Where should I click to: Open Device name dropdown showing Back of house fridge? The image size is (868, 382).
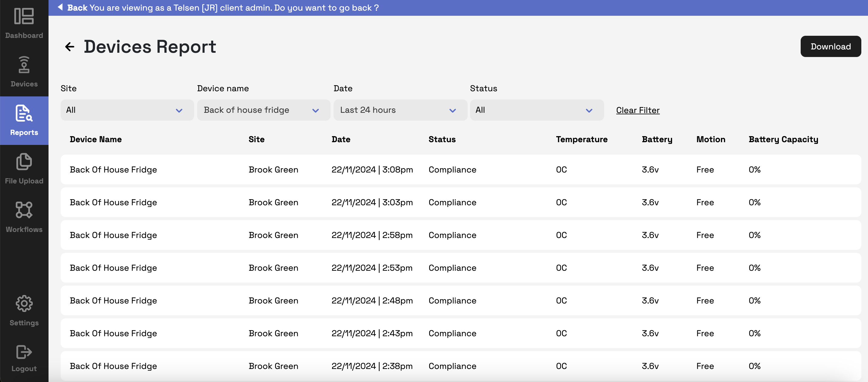point(263,110)
